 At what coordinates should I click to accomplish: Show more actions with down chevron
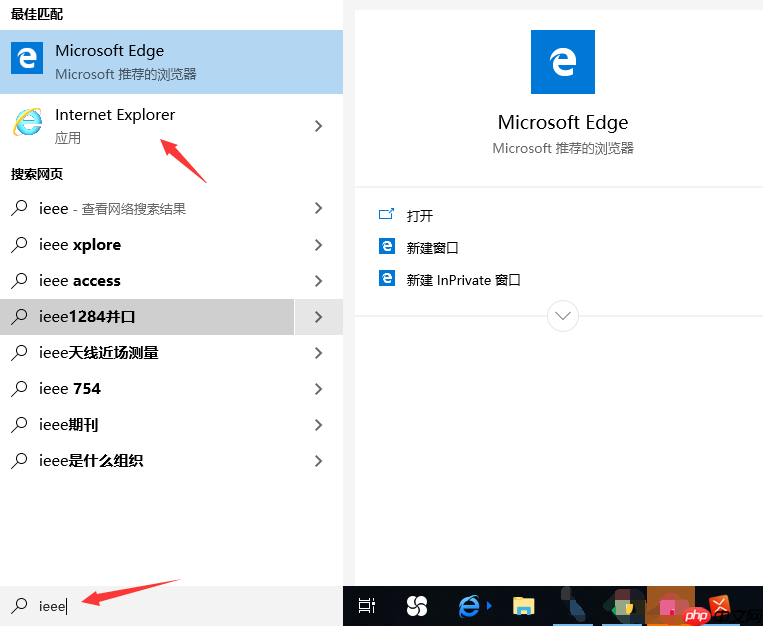coord(563,316)
